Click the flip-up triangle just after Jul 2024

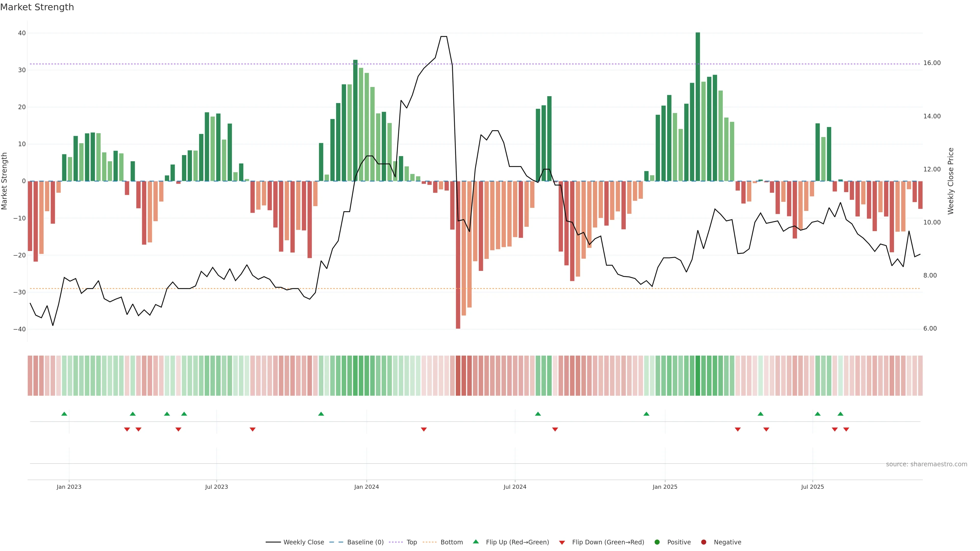[538, 414]
